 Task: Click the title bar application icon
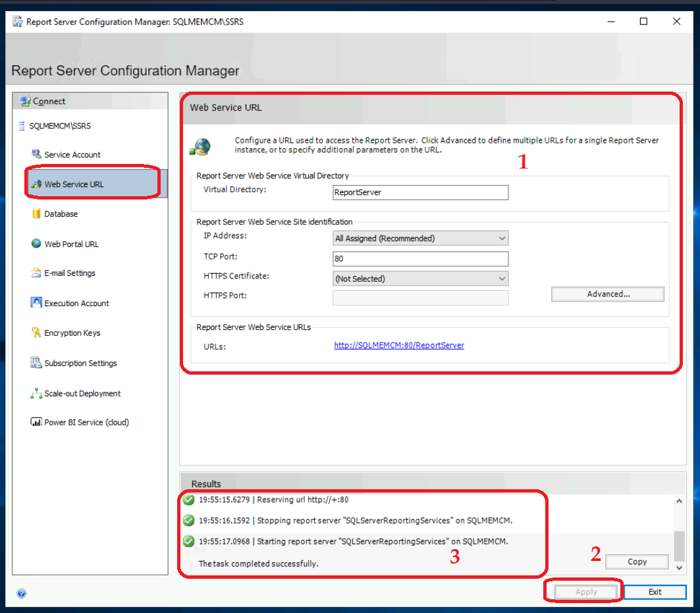(17, 22)
